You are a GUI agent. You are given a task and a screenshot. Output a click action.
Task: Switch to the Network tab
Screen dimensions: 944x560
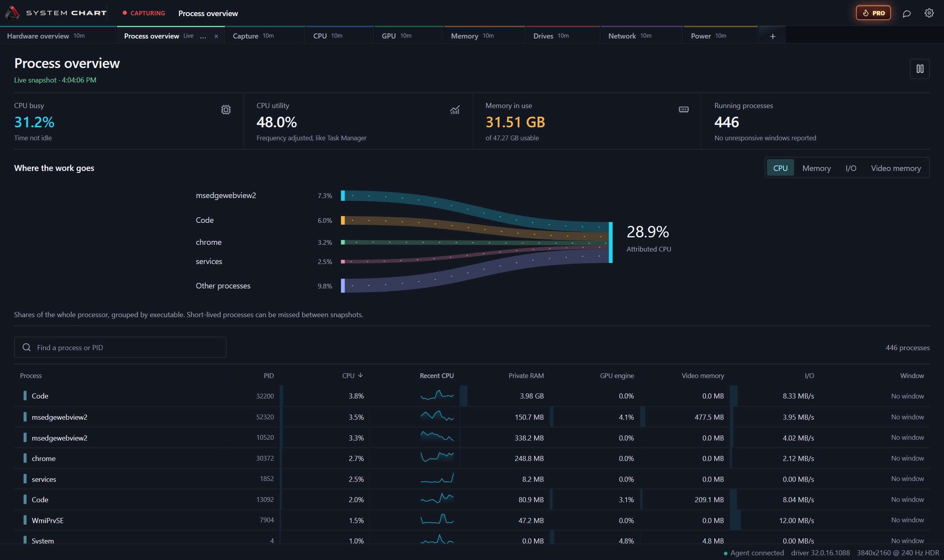[642, 36]
